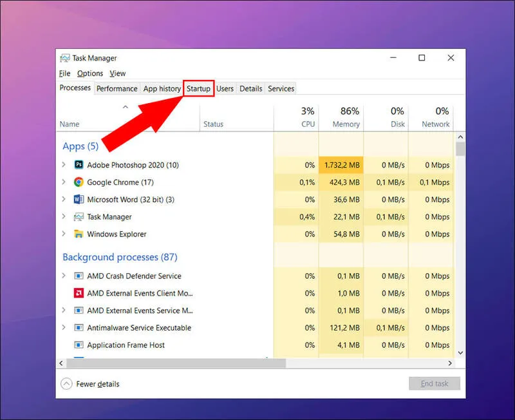Click the 1.732,2 MB memory cell
The height and width of the screenshot is (420, 515).
tap(341, 165)
